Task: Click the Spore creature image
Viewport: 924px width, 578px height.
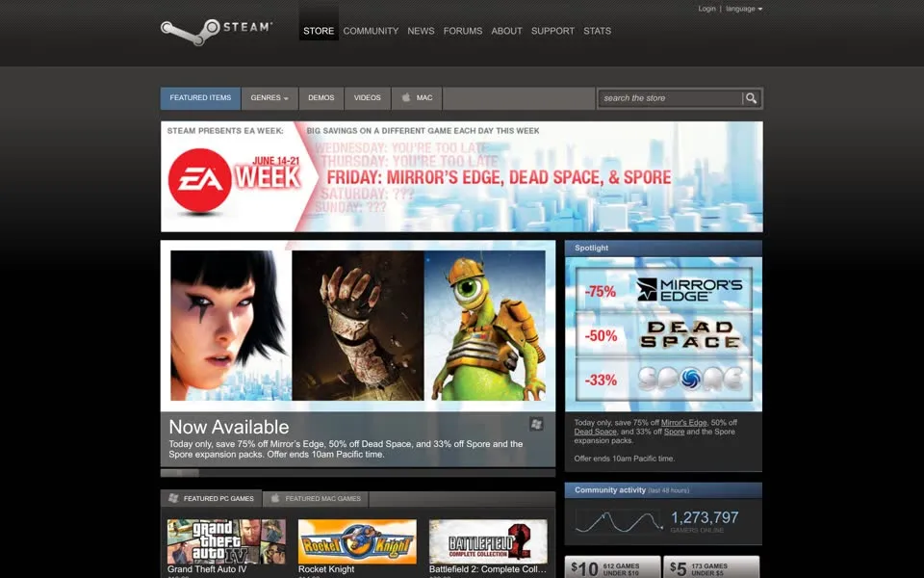Action: 485,326
